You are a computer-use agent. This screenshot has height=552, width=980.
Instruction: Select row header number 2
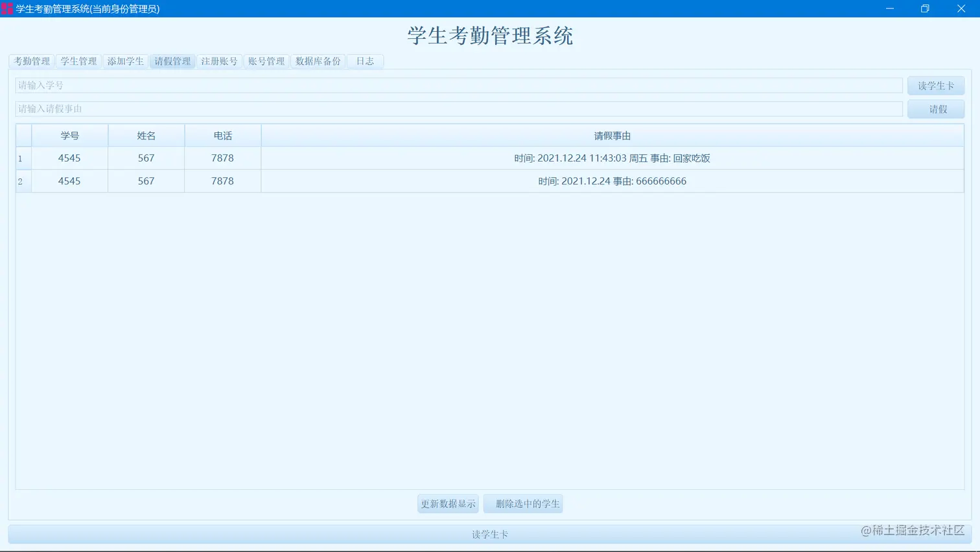tap(23, 181)
